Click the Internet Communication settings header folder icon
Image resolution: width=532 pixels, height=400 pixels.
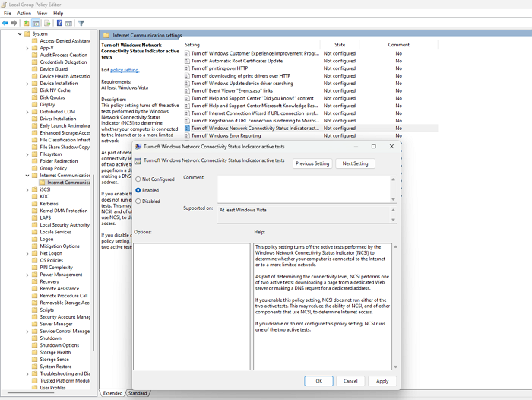pyautogui.click(x=106, y=35)
